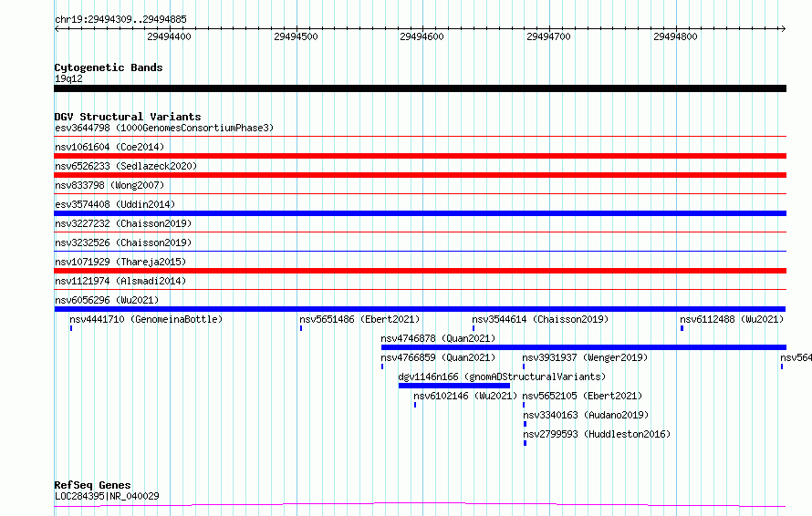
Task: Click the nsv4441710 (GenomeinaBottle) label
Action: [146, 319]
